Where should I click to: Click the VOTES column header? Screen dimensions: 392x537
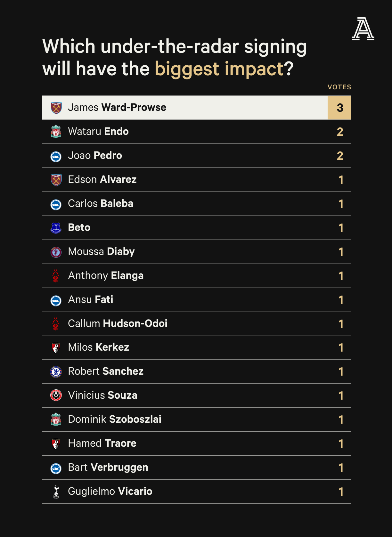click(x=339, y=87)
